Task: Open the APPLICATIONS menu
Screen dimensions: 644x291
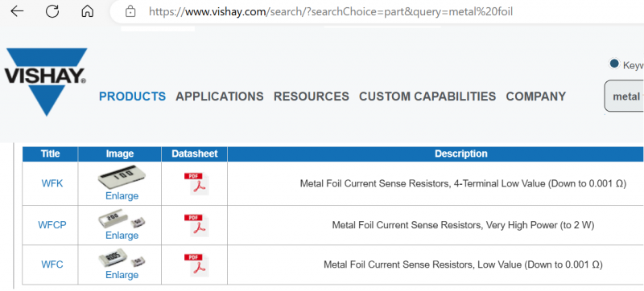Action: (x=220, y=96)
